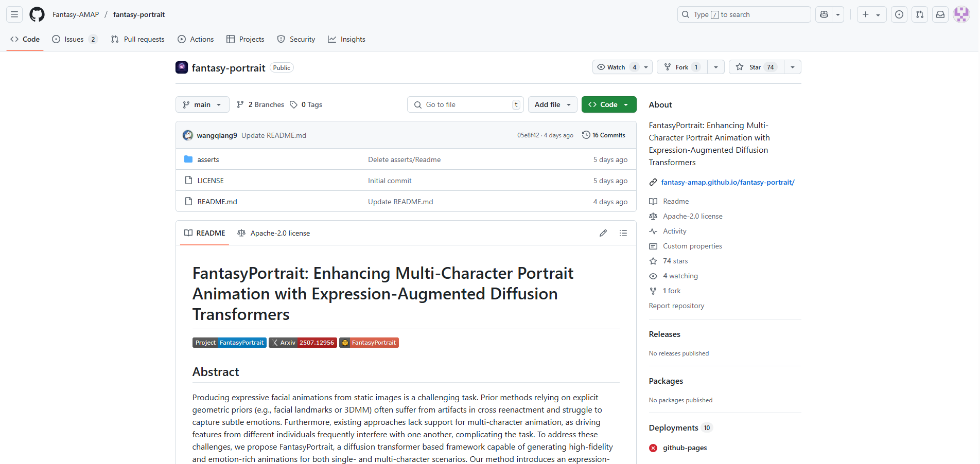Click the GitHub logo home icon
Screen dimensions: 980x464
(37, 14)
